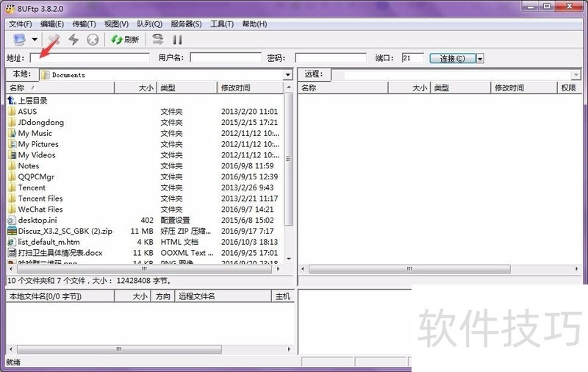Screen dimensions: 588x372
Task: Click the transfer queue arrows icon
Action: 158,40
